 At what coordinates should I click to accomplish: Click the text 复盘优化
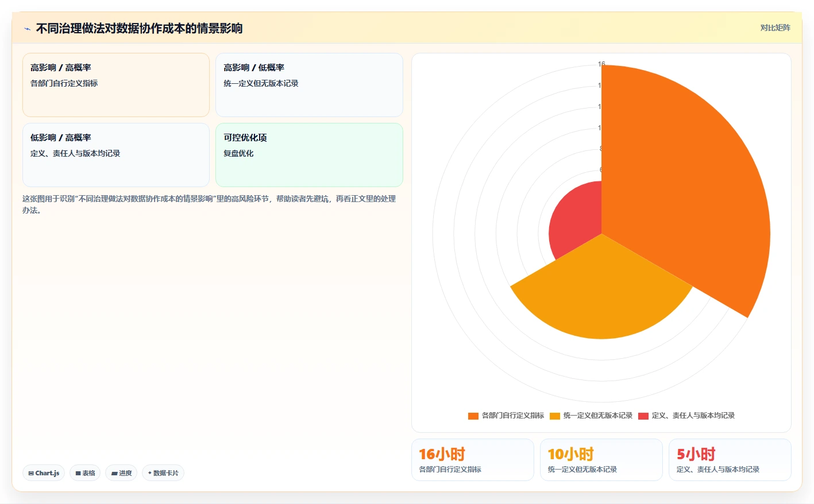(238, 153)
